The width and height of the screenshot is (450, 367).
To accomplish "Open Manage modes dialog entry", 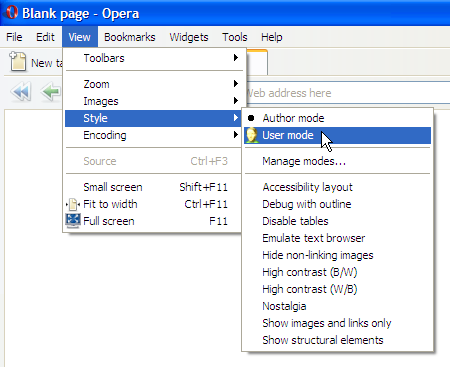I will pyautogui.click(x=337, y=161).
